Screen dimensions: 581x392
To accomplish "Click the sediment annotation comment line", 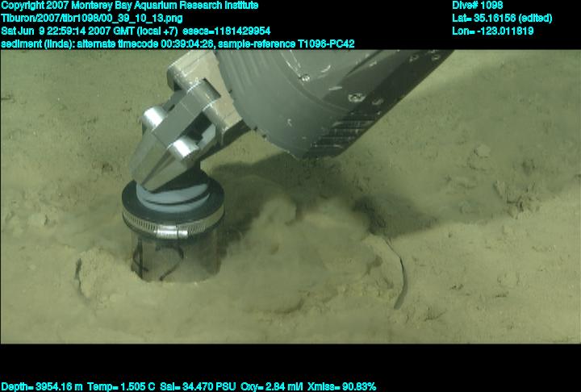I will 107,44.
